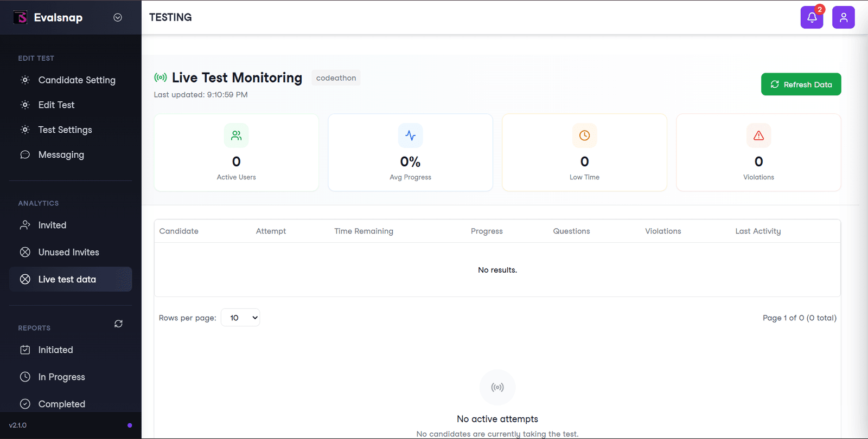Sort by the Time Remaining column header
The width and height of the screenshot is (868, 439).
pos(363,231)
